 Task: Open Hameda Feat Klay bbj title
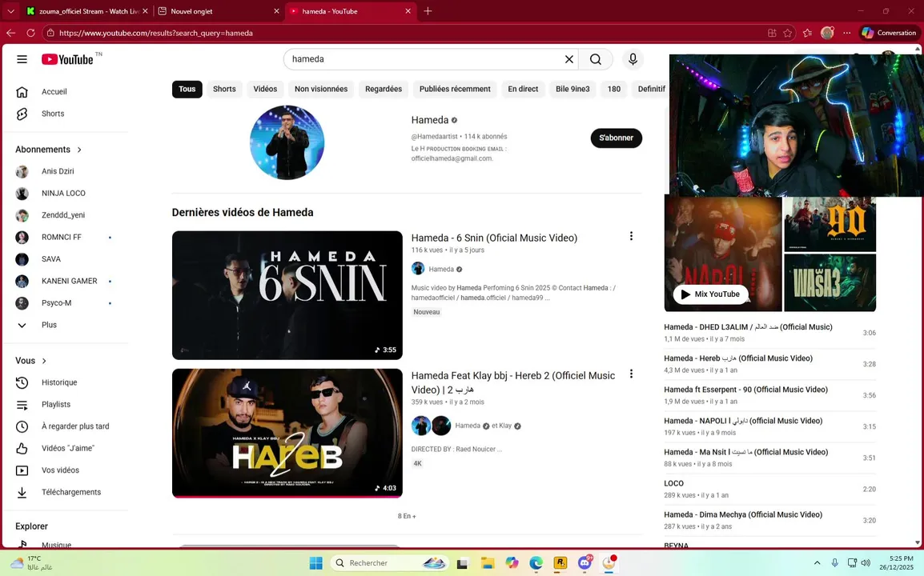(x=513, y=382)
